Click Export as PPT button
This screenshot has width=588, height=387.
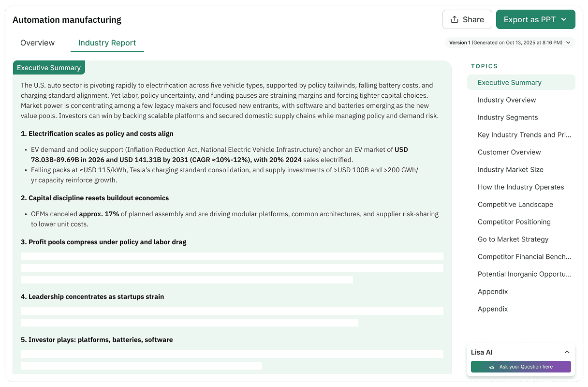coord(536,19)
